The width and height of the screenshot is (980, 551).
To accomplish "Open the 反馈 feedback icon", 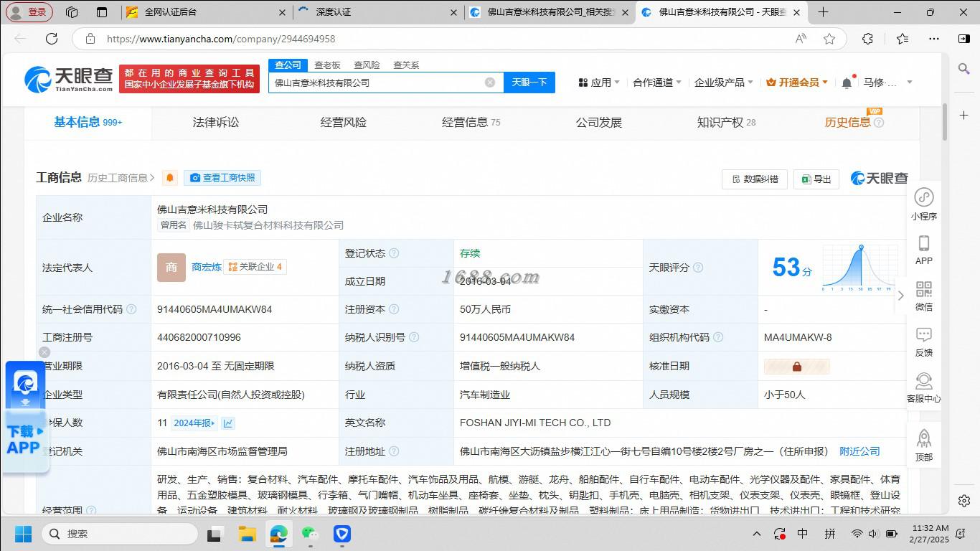I will point(924,335).
